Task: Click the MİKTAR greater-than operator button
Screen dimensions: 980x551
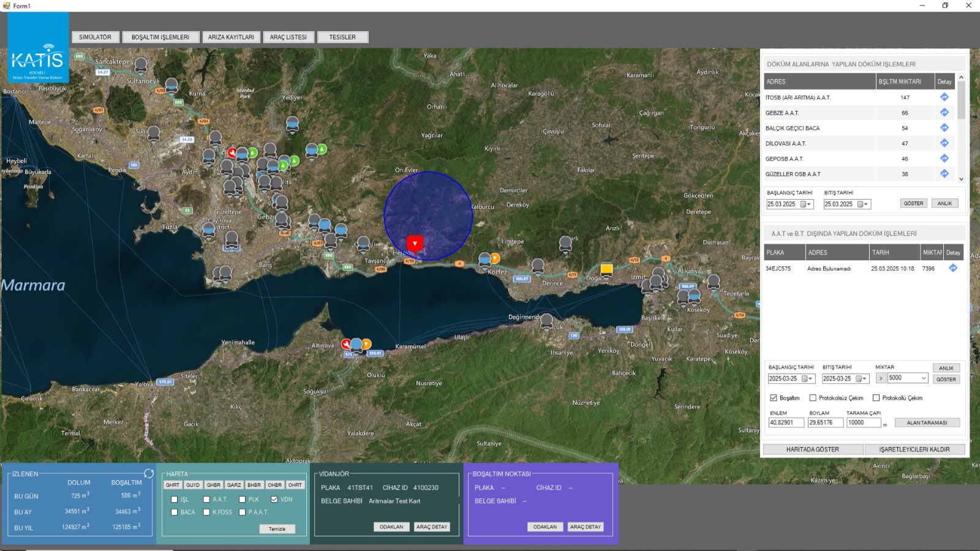Action: [x=881, y=378]
